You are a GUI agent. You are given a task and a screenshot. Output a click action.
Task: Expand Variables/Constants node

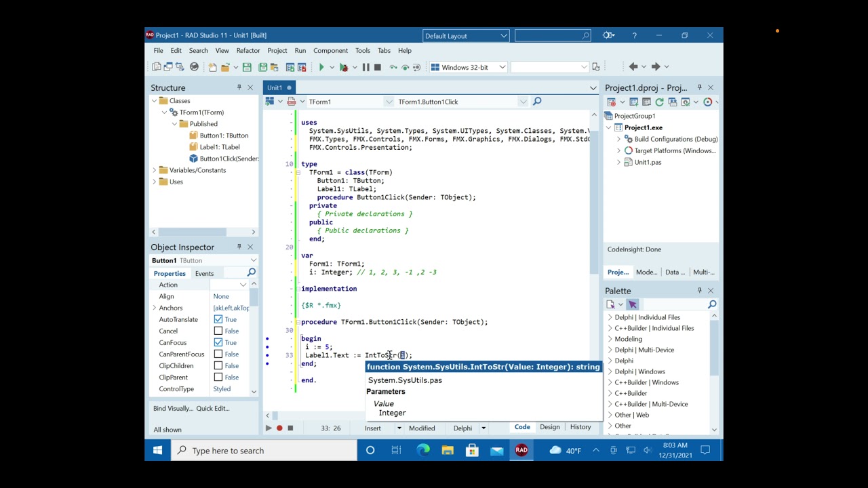(155, 170)
